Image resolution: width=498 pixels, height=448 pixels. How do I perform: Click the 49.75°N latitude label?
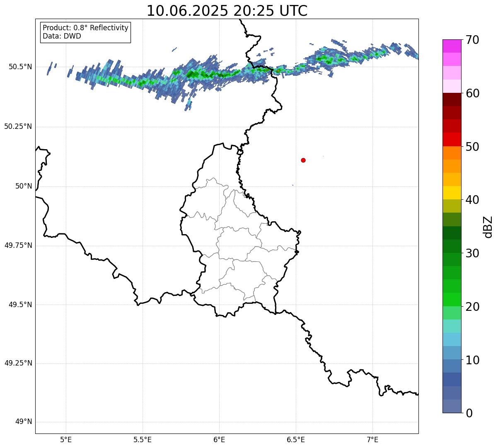coord(18,245)
